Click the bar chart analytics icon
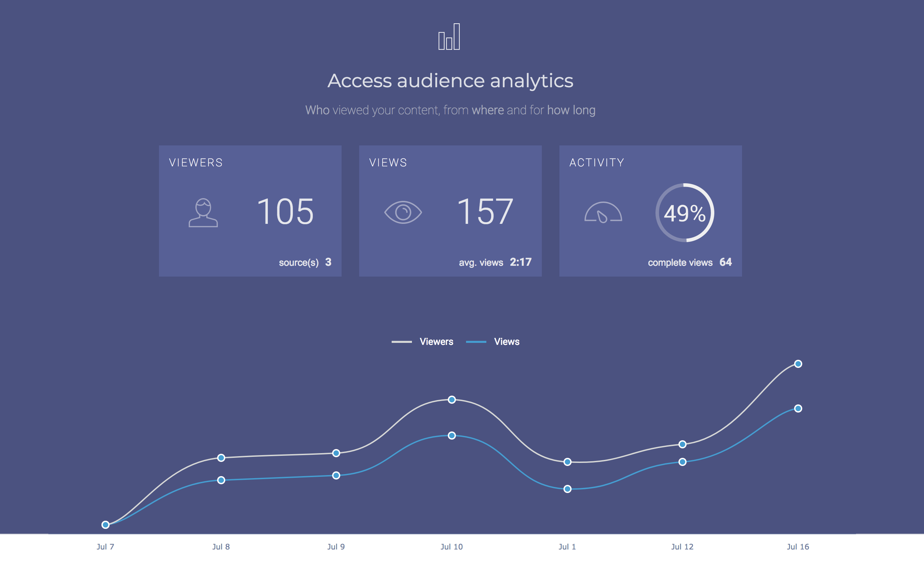 (449, 37)
